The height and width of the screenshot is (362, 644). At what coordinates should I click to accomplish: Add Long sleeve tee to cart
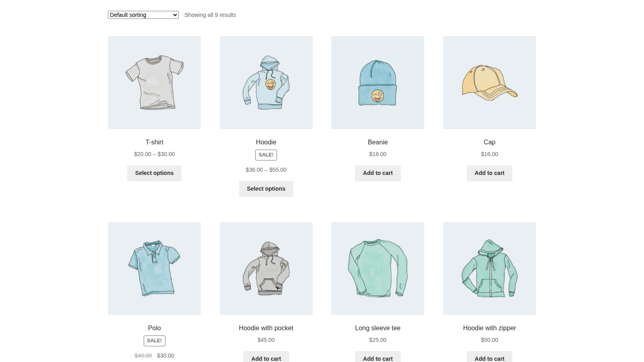(x=378, y=357)
